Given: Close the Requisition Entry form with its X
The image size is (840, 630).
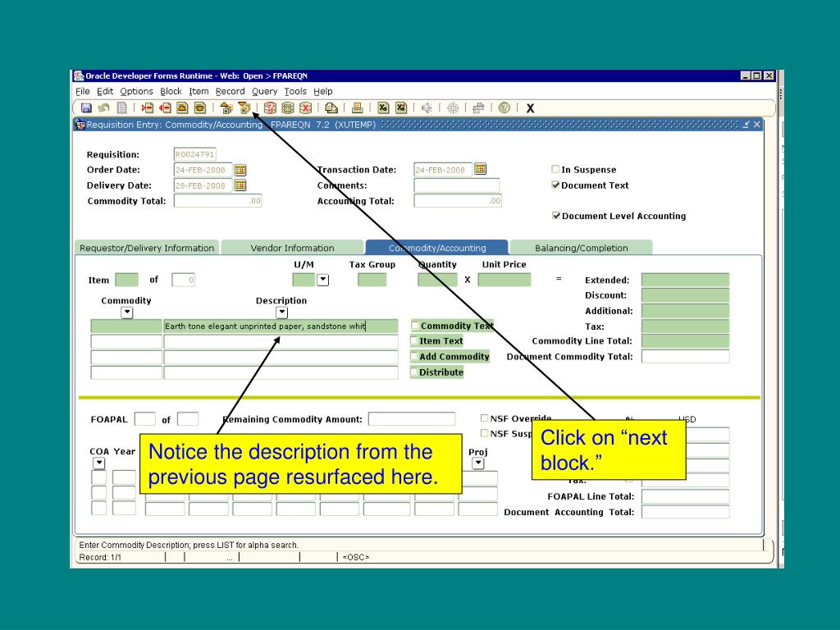Looking at the screenshot, I should pos(757,125).
